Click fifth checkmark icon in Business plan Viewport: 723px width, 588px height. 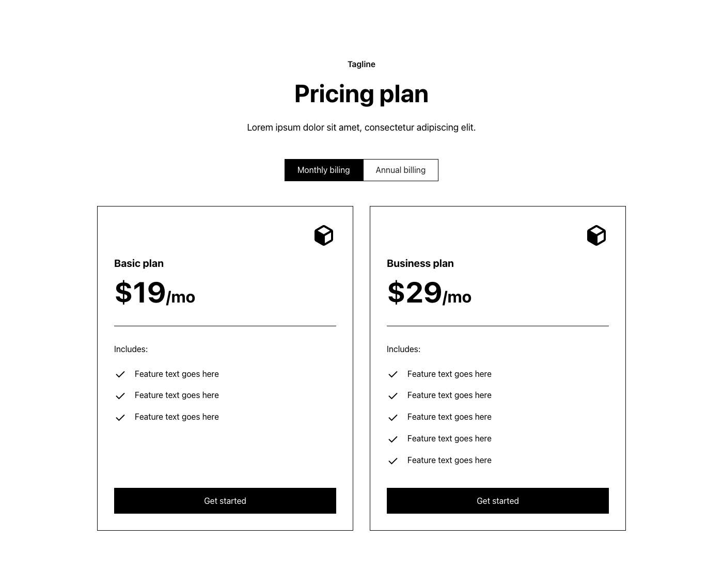coord(393,461)
